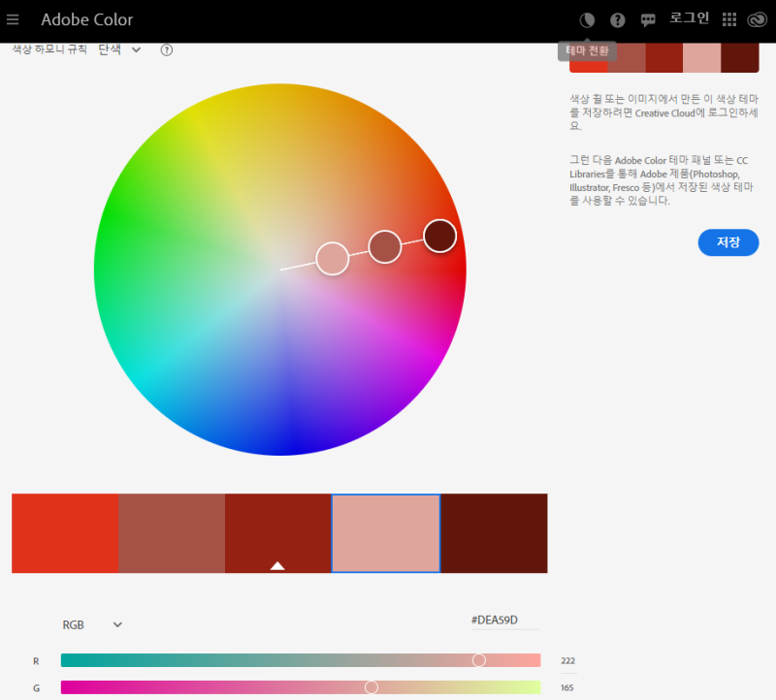The width and height of the screenshot is (776, 700).
Task: Open the hamburger menu
Action: point(13,19)
